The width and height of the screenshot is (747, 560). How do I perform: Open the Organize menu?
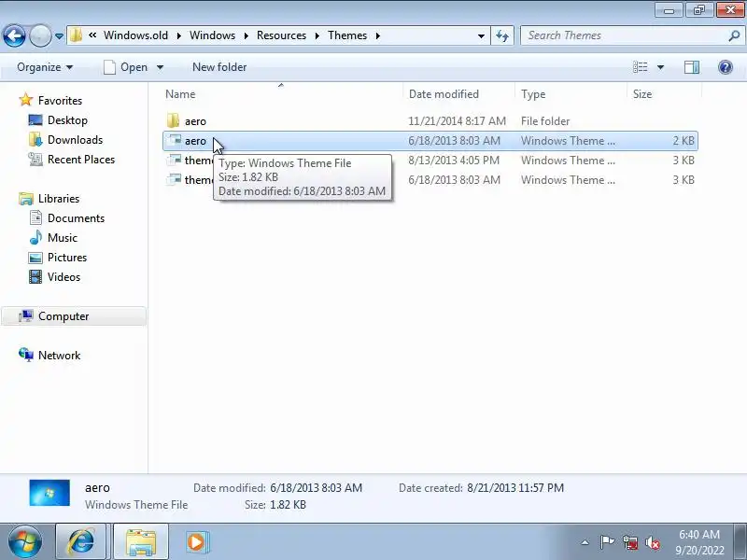point(45,67)
